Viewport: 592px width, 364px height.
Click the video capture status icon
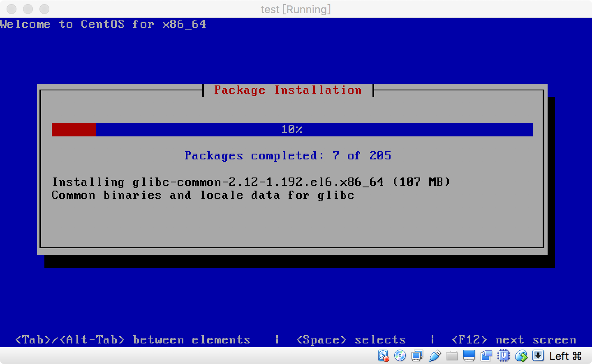coord(486,356)
